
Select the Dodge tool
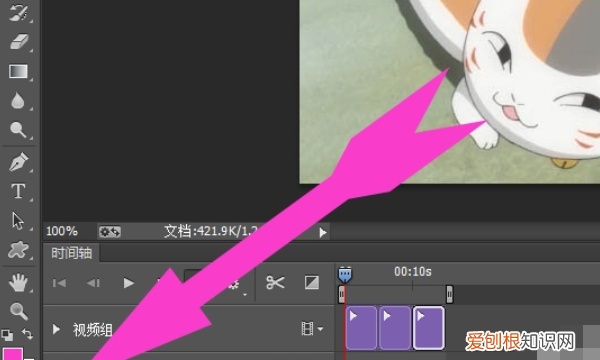(18, 130)
